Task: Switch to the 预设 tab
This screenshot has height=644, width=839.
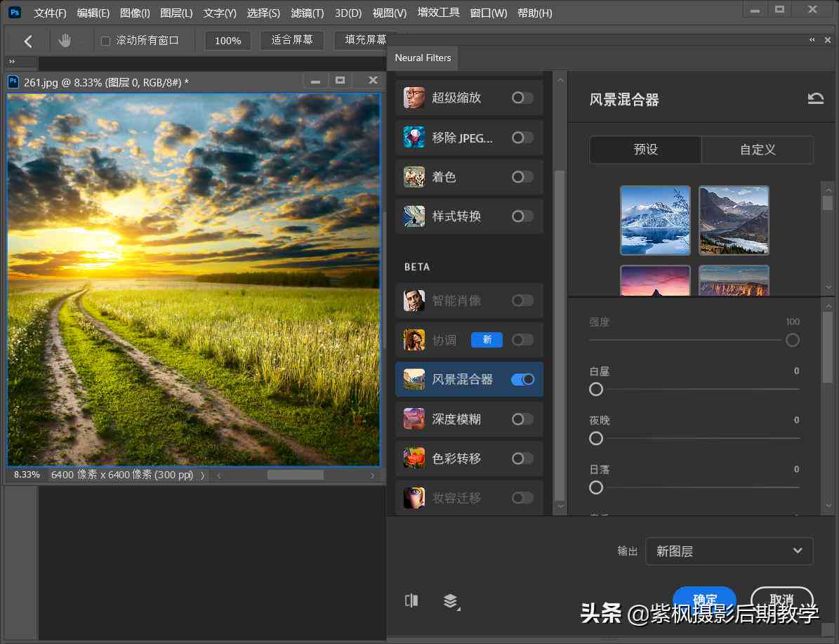Action: 645,150
